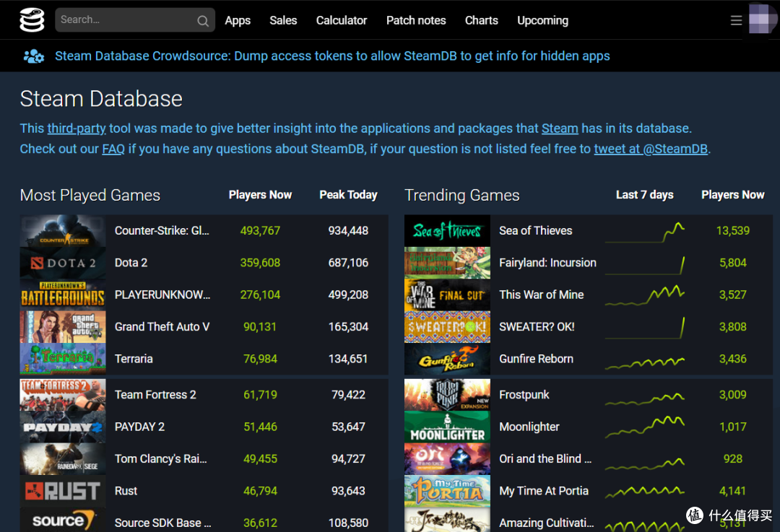Click the blurred user avatar
This screenshot has width=780, height=532.
[x=763, y=19]
